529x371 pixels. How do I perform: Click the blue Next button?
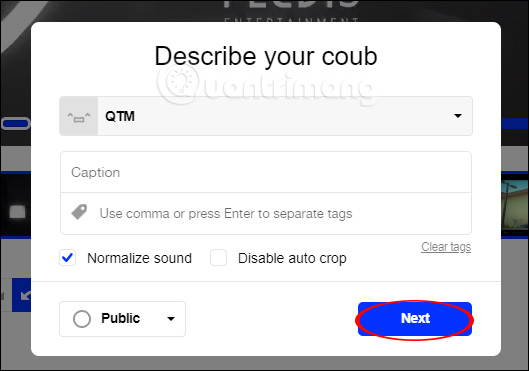point(415,319)
